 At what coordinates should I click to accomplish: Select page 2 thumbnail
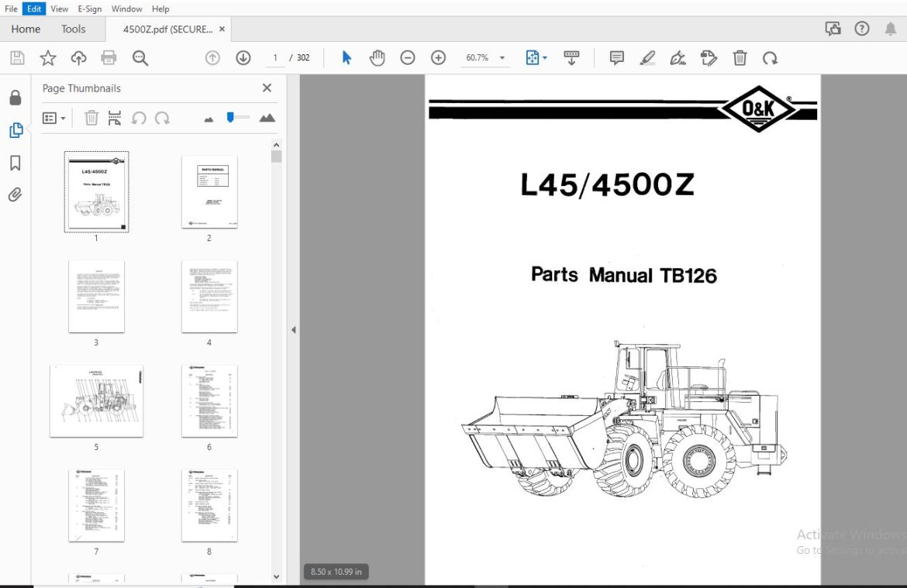(209, 192)
